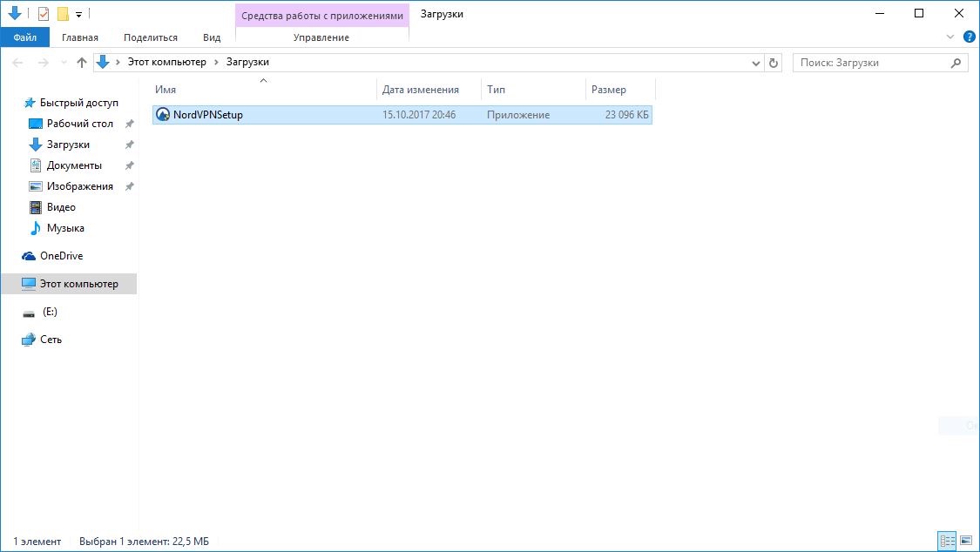
Task: Click the NordVPNSetup application icon
Action: [163, 114]
